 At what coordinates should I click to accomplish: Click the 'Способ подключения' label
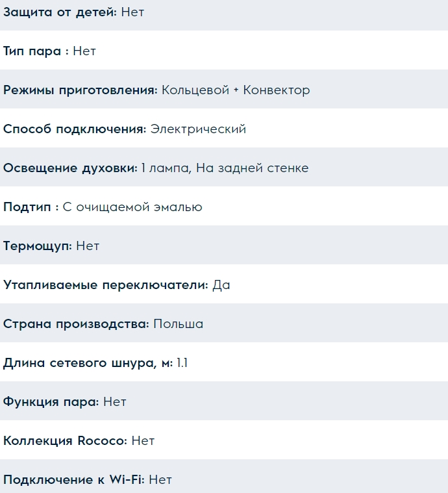[74, 129]
